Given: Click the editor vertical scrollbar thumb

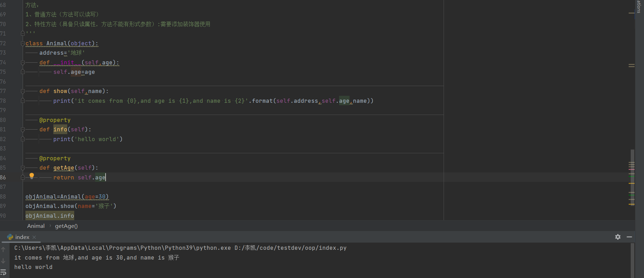Looking at the screenshot, I should pos(632,178).
